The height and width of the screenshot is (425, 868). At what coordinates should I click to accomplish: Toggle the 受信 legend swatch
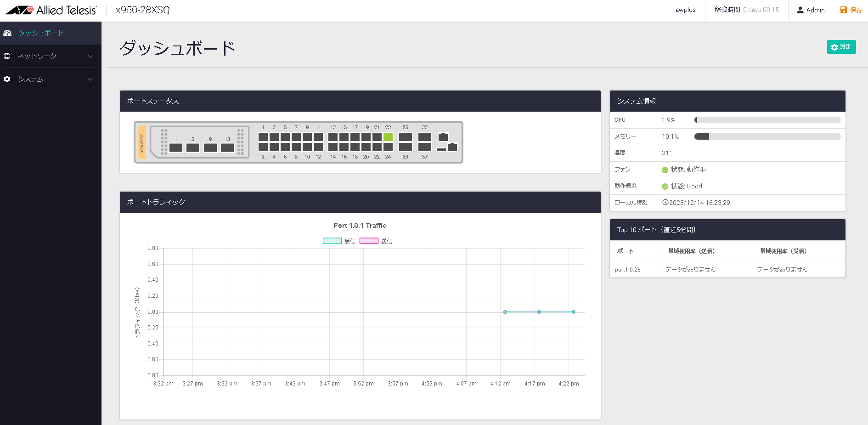tap(332, 241)
